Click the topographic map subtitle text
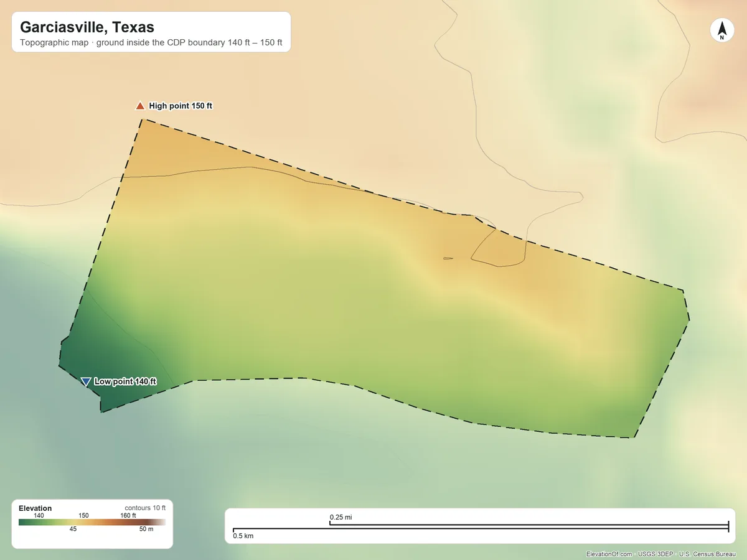Image resolution: width=747 pixels, height=560 pixels. click(151, 44)
